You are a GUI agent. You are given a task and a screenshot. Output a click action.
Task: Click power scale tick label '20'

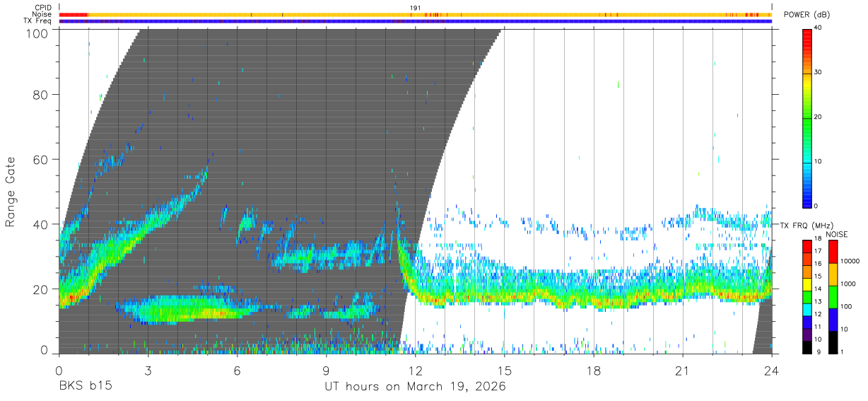pos(819,117)
